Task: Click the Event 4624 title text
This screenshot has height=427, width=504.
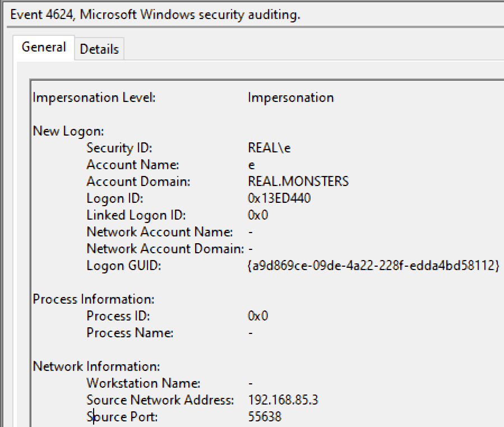Action: [x=155, y=15]
